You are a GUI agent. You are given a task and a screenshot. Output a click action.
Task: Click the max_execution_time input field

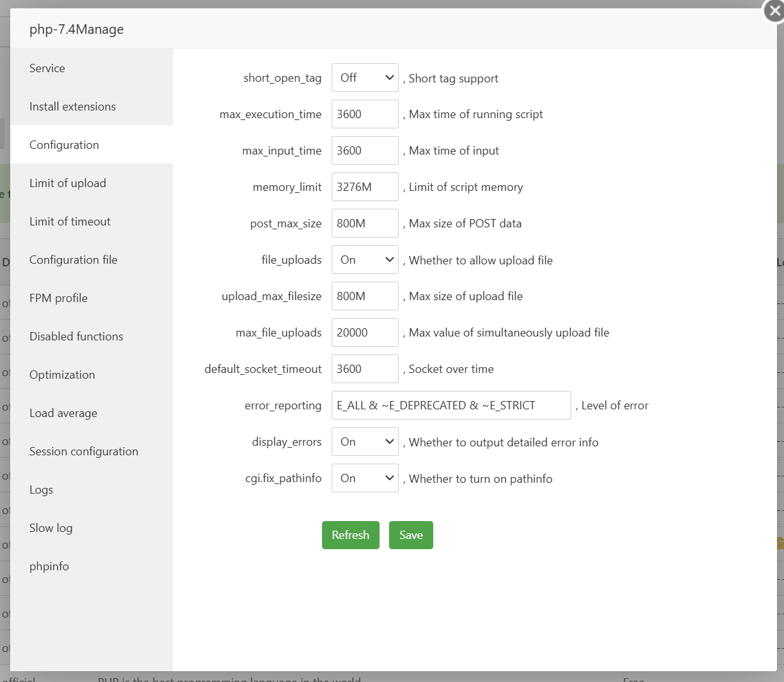(x=365, y=114)
